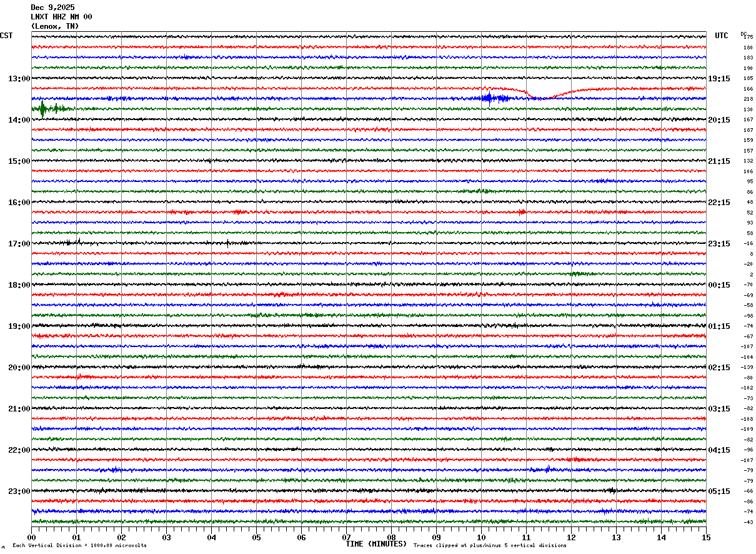This screenshot has height=554, width=756.
Task: Click the DC offset value 175
Action: (749, 38)
